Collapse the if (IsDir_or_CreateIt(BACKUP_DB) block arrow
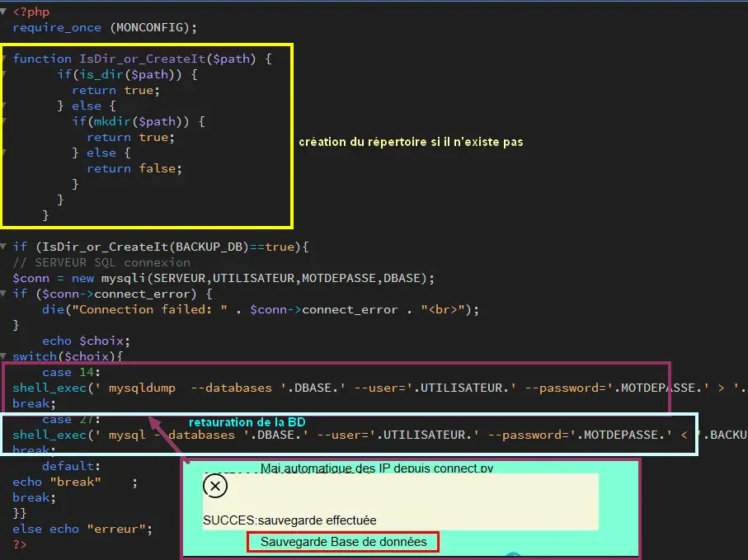The height and width of the screenshot is (560, 748). click(3, 247)
